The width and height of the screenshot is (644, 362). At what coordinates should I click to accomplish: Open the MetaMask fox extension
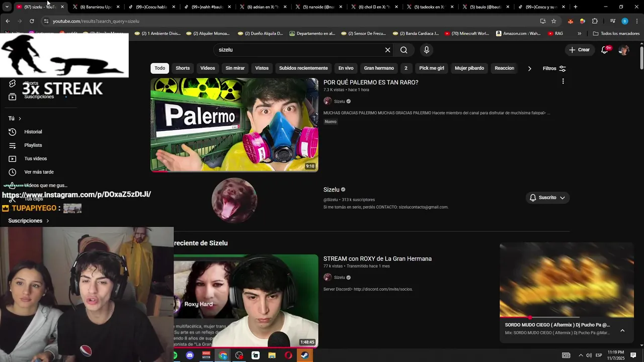point(570,21)
